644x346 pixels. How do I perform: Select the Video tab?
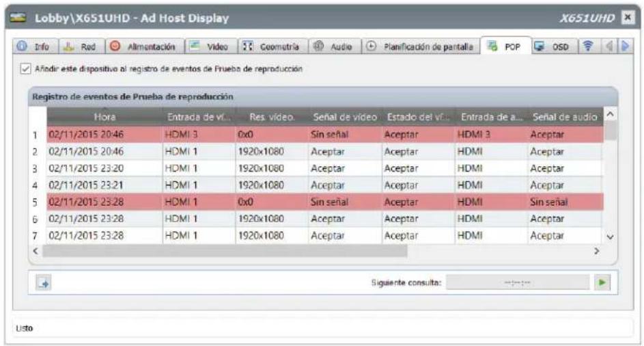pyautogui.click(x=211, y=46)
